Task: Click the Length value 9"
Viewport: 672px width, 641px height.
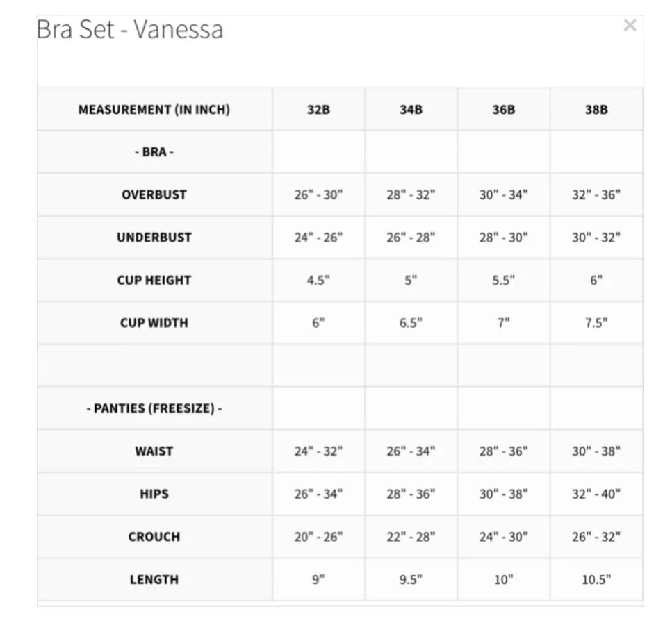Action: click(x=318, y=580)
